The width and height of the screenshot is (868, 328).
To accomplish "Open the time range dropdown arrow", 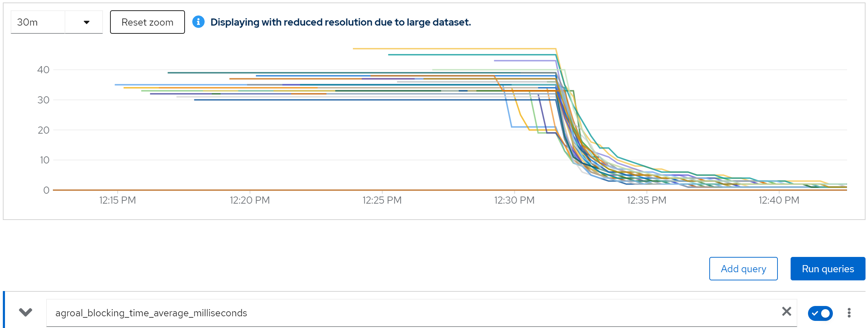I will click(86, 22).
